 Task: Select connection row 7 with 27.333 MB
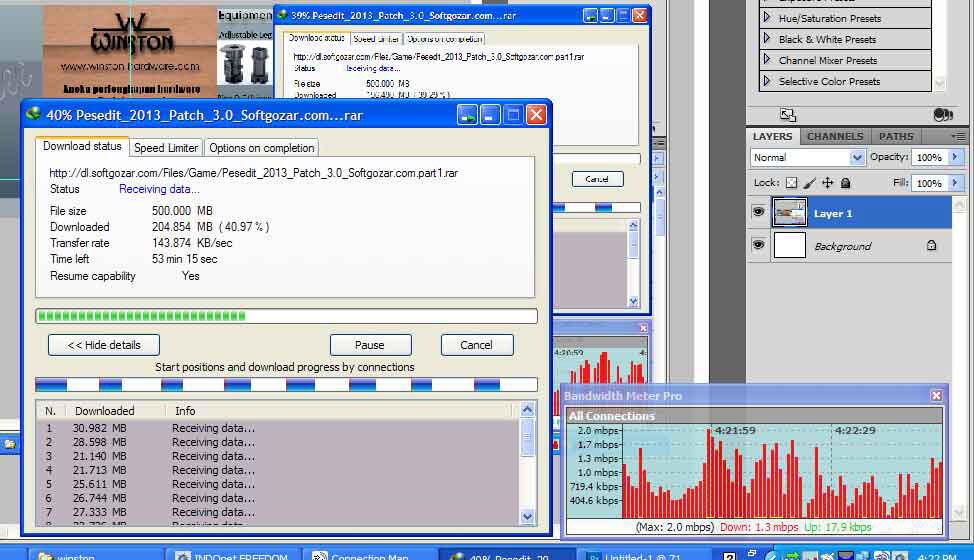click(278, 512)
